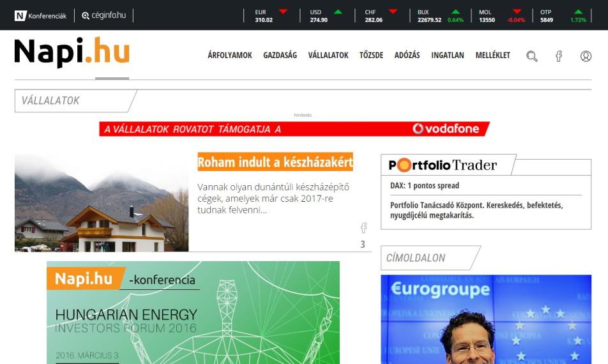
Task: Open the MELLÉKLET menu
Action: click(493, 56)
